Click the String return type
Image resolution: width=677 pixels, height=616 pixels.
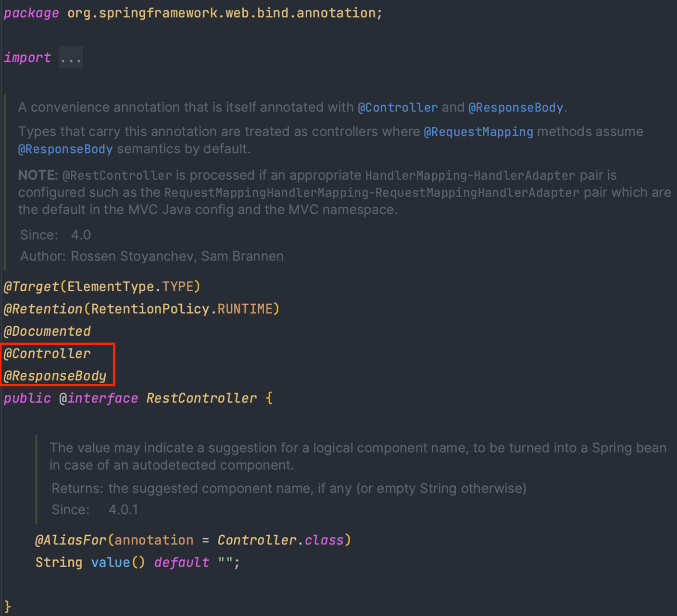(x=59, y=563)
